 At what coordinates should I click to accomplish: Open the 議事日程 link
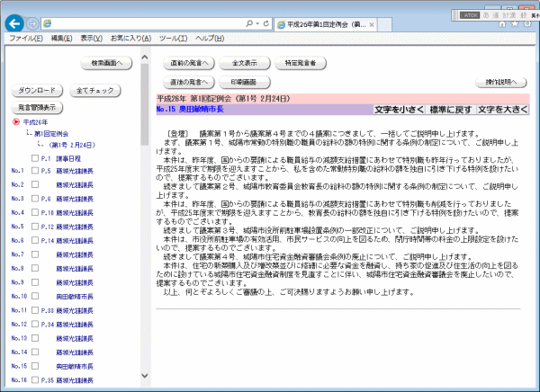point(68,158)
